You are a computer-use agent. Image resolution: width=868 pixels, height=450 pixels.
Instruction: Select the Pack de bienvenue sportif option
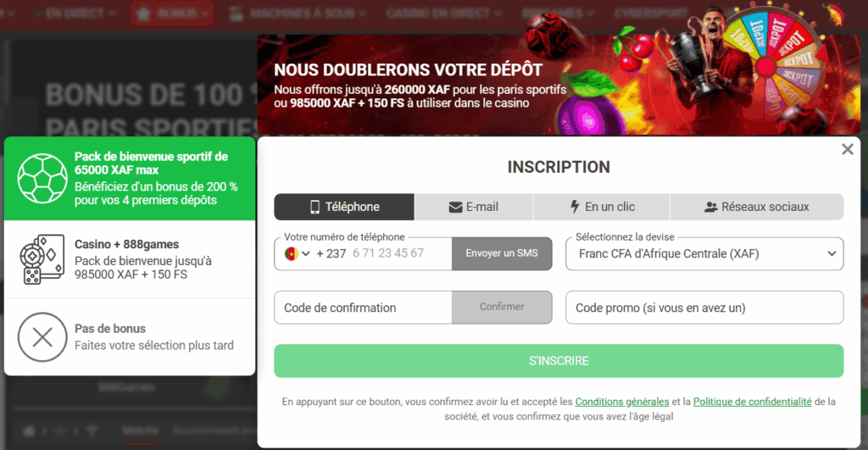pyautogui.click(x=130, y=178)
